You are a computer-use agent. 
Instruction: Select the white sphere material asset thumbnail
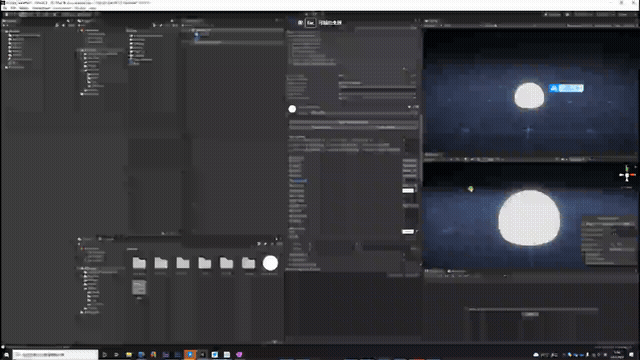click(x=270, y=263)
